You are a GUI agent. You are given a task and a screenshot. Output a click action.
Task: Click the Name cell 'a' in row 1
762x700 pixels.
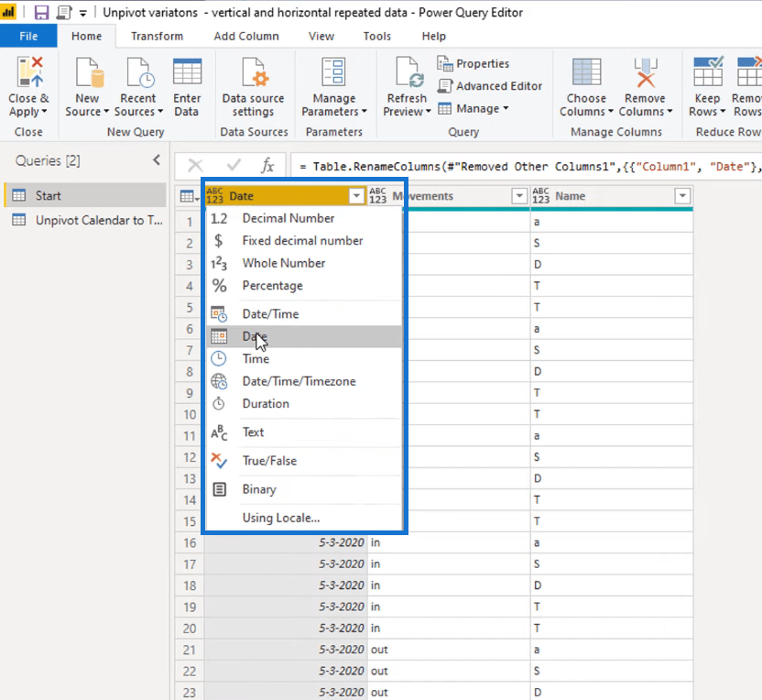coord(612,222)
